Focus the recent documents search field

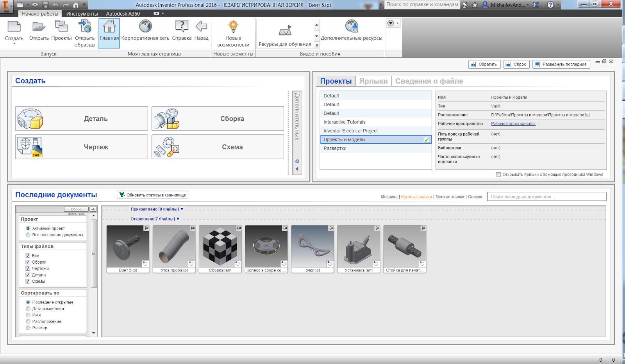click(x=547, y=196)
